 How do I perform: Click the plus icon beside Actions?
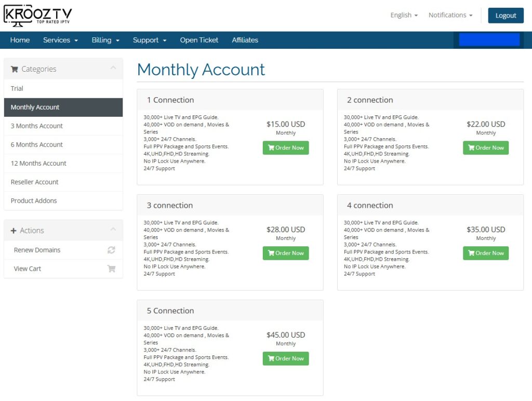point(14,231)
